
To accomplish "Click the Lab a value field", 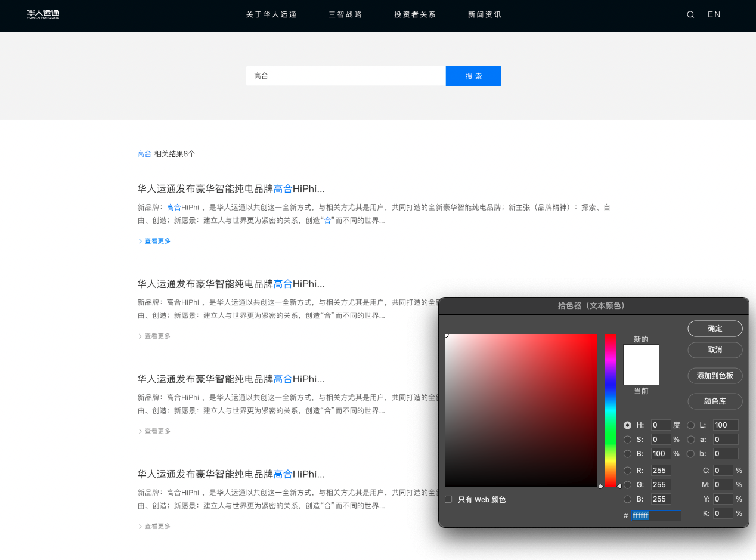I will coord(726,440).
